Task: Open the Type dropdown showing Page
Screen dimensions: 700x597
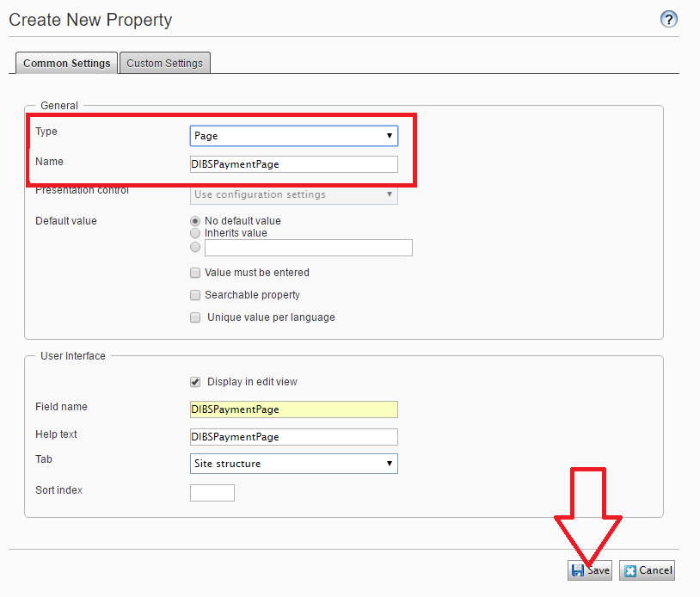Action: pyautogui.click(x=293, y=136)
